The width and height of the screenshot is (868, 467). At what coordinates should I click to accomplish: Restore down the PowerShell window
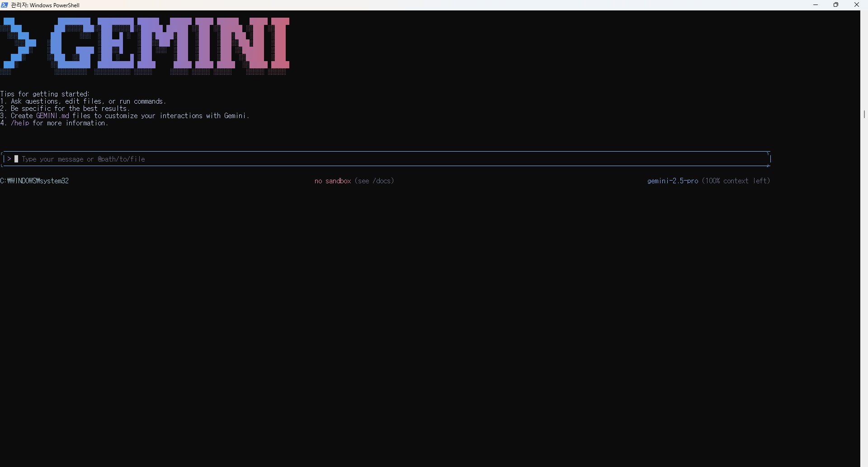[x=836, y=5]
